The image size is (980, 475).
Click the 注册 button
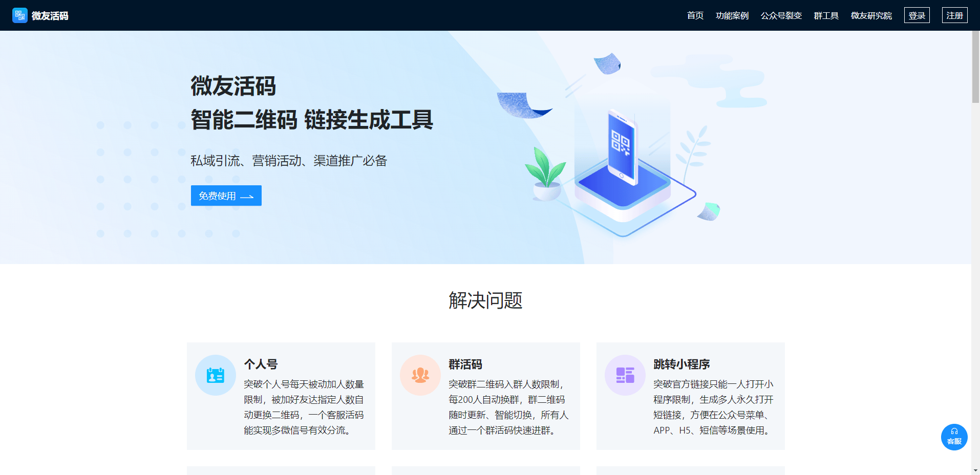point(954,15)
